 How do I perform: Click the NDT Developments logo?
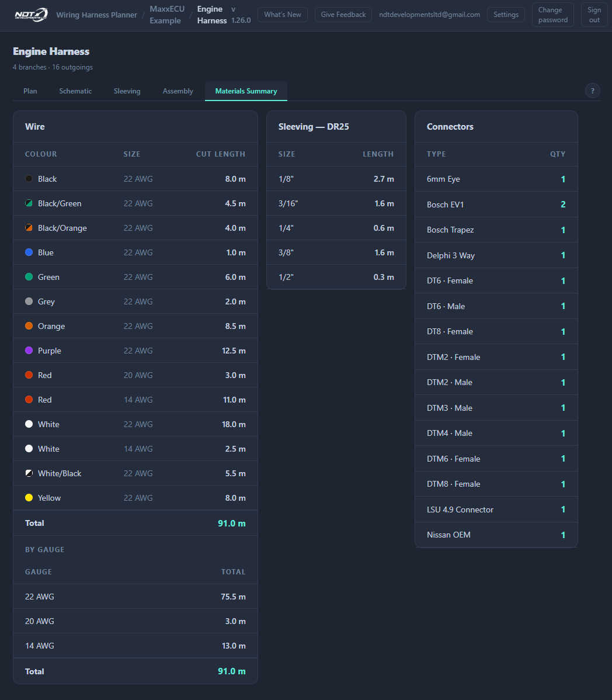[31, 15]
